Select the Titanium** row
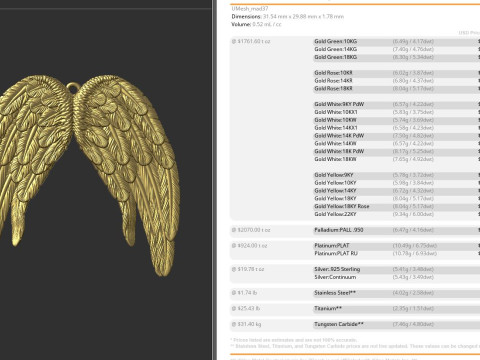 coord(397,308)
